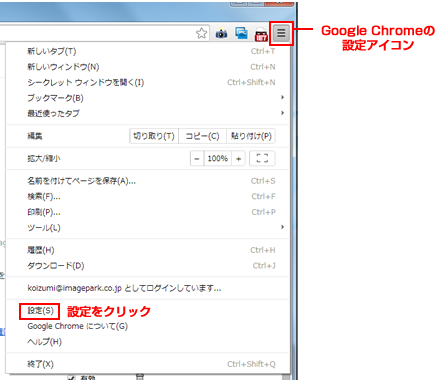The width and height of the screenshot is (437, 380).
Task: Click the 100% zoom level display
Action: (x=218, y=158)
